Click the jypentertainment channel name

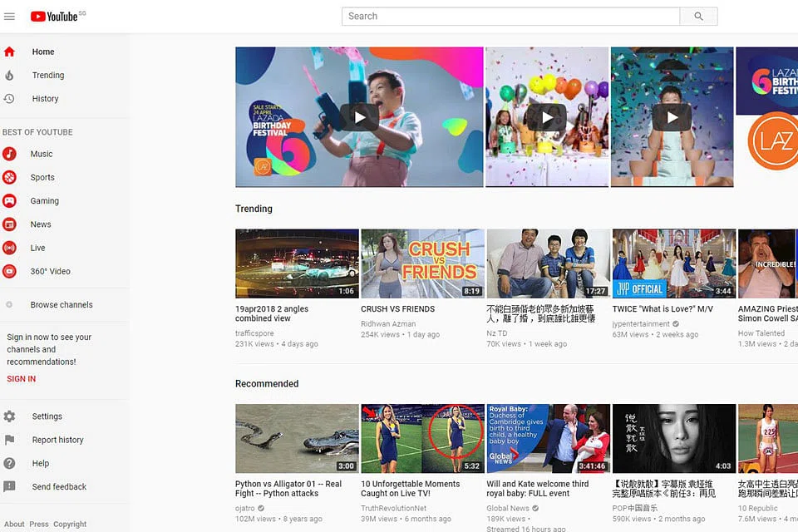click(641, 324)
